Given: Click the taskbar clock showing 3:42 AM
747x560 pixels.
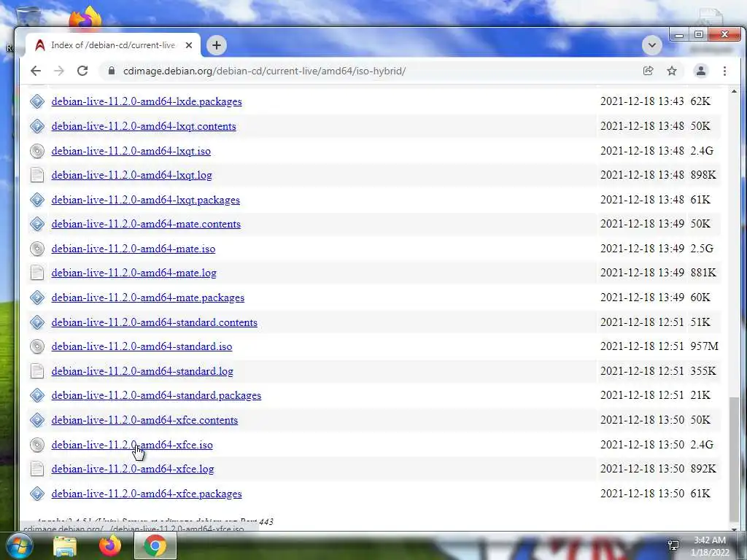Looking at the screenshot, I should [x=710, y=546].
